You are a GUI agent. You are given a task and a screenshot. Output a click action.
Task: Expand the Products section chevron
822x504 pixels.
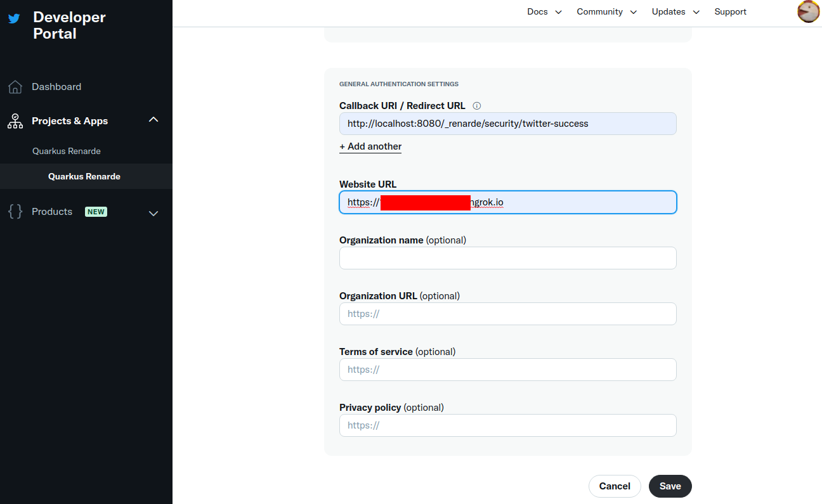click(153, 213)
